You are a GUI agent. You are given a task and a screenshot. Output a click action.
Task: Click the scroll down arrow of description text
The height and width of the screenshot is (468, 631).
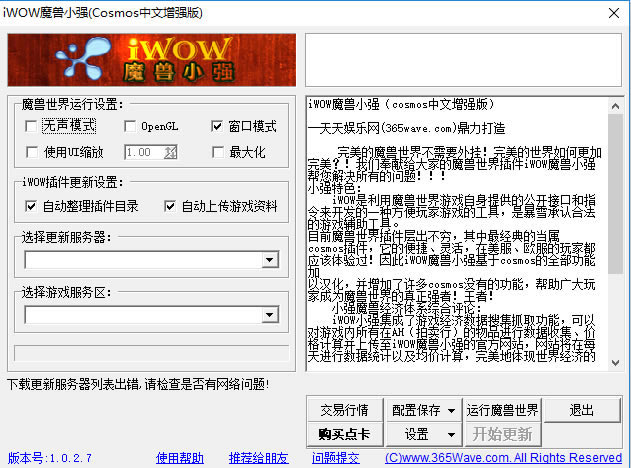[x=615, y=363]
